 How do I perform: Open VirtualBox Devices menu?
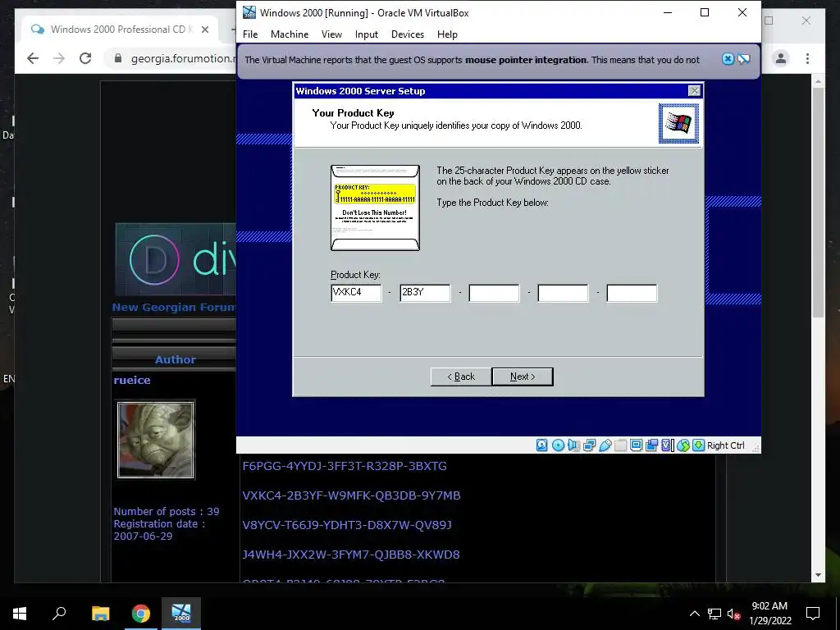coord(408,34)
